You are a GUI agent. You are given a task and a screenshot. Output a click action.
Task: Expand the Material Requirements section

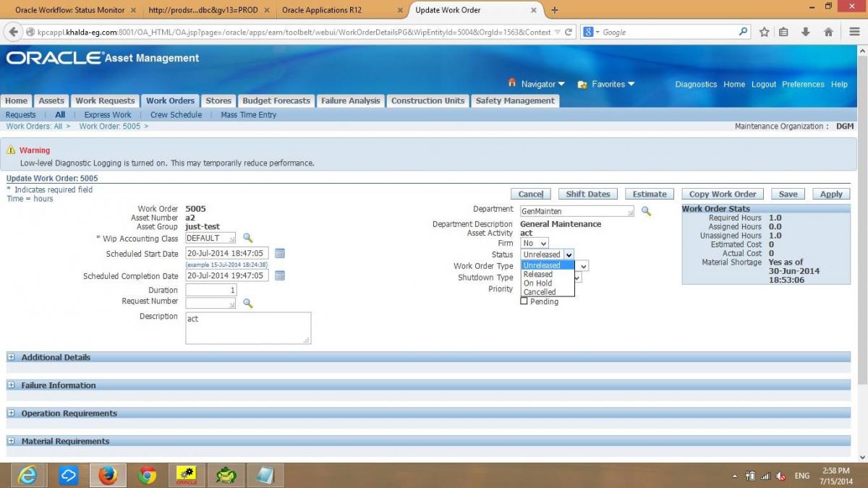11,441
